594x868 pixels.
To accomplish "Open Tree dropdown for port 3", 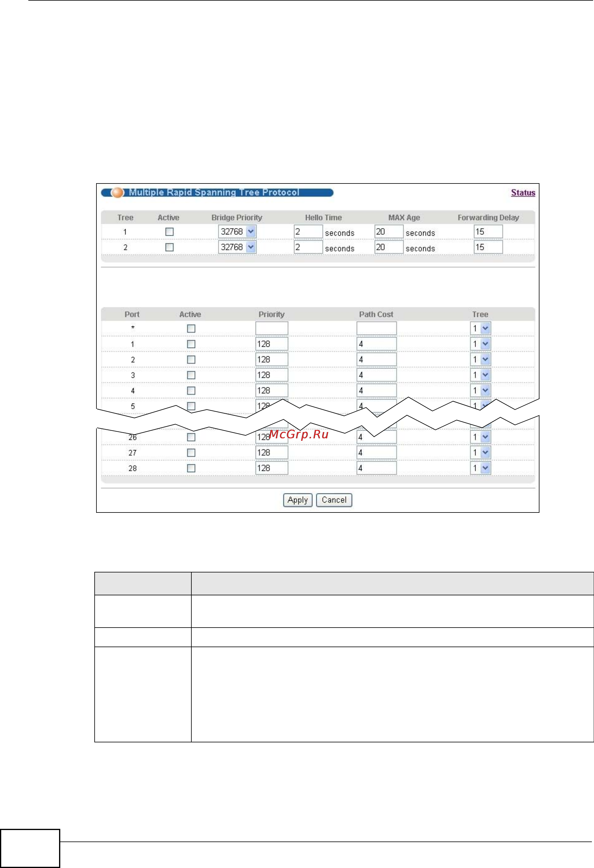I will click(480, 375).
